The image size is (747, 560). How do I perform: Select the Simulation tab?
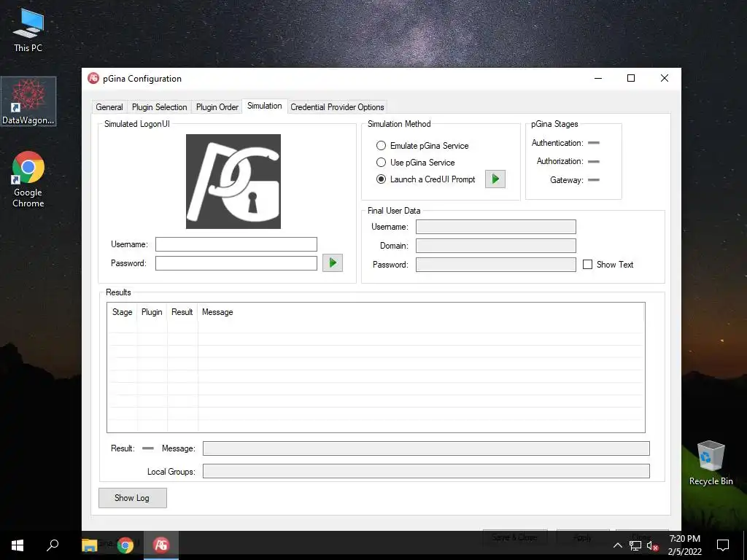point(264,106)
